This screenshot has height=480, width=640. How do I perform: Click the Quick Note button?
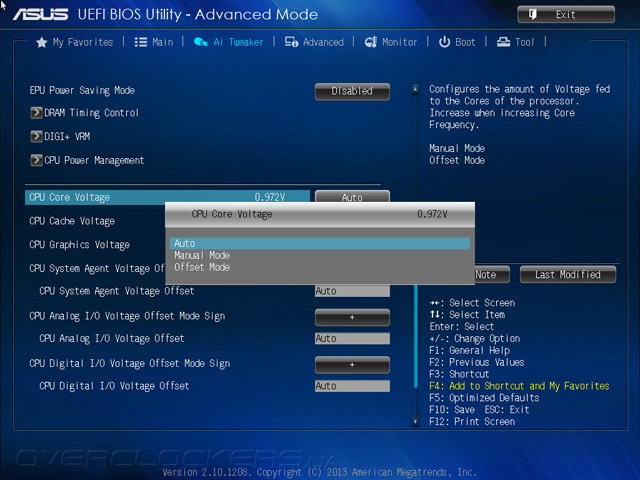492,274
